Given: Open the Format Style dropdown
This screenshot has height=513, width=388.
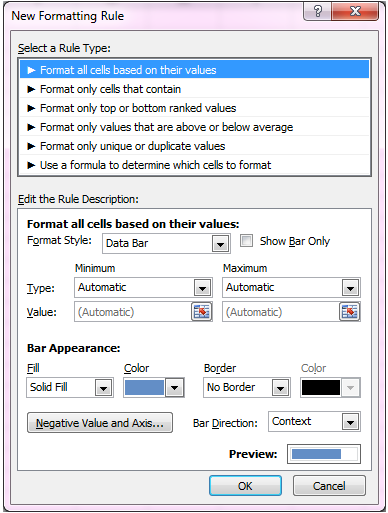Looking at the screenshot, I should (166, 243).
